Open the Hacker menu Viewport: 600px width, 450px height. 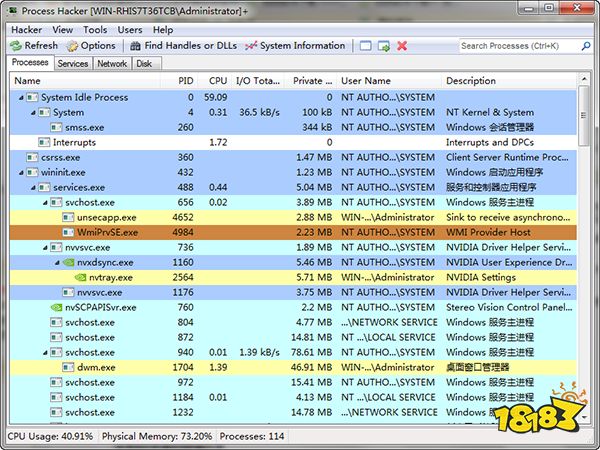click(x=26, y=30)
